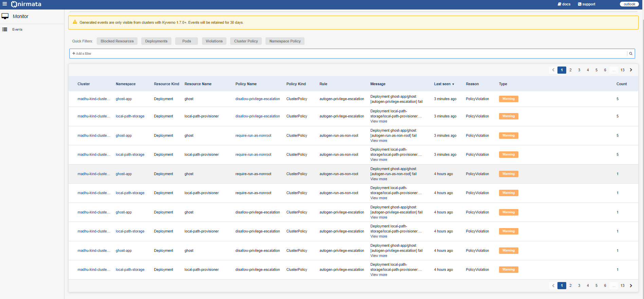Select page 2 in top pagination
The width and height of the screenshot is (644, 299).
(x=570, y=70)
